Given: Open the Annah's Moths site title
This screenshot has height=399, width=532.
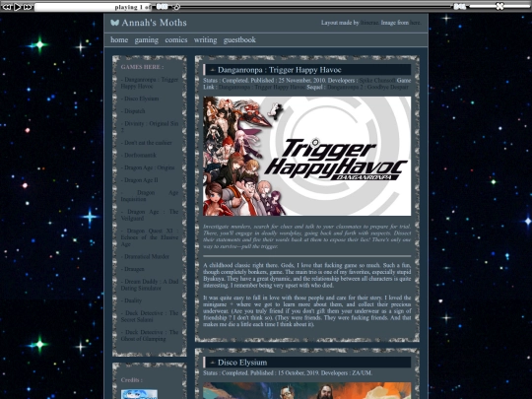Looking at the screenshot, I should (154, 23).
